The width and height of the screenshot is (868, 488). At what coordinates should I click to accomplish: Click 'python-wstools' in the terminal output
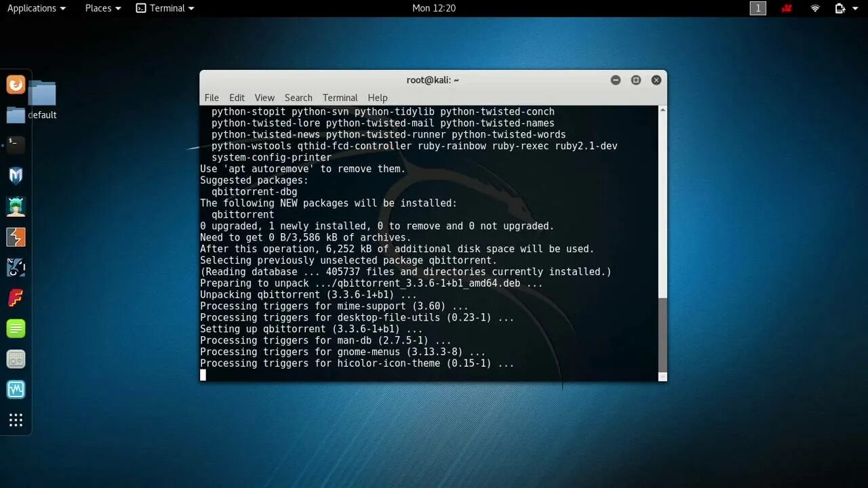click(x=252, y=146)
